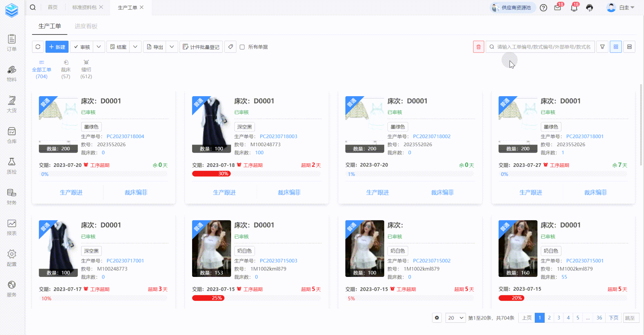Click the refresh icon in the toolbar
This screenshot has width=644, height=335.
coord(38,47)
